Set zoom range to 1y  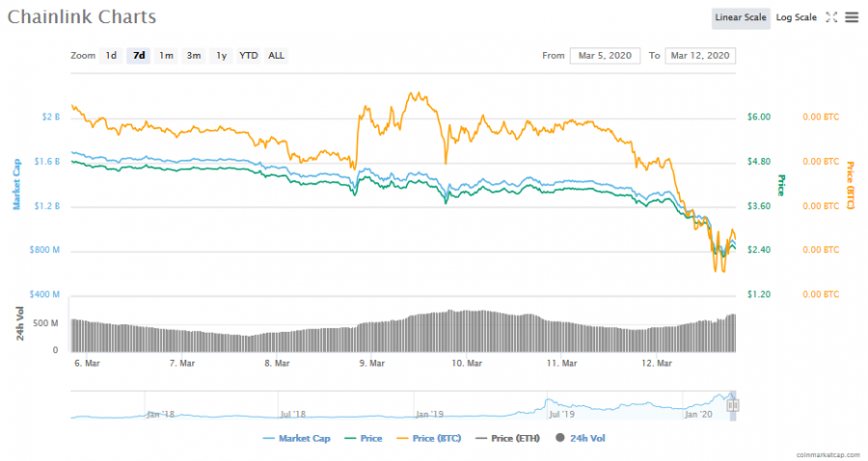(221, 55)
